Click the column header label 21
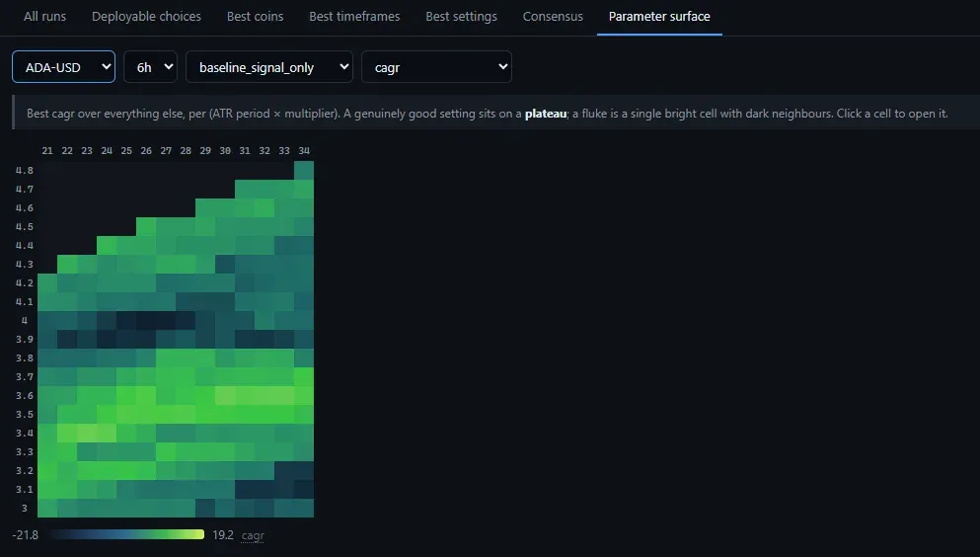The height and width of the screenshot is (557, 980). 47,151
